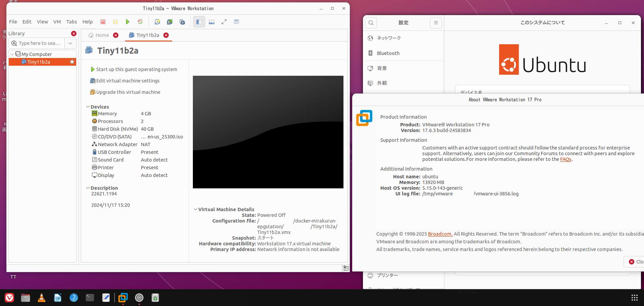The image size is (644, 306).
Task: Open the Snapshot Manager toolbar icon
Action: pyautogui.click(x=182, y=22)
